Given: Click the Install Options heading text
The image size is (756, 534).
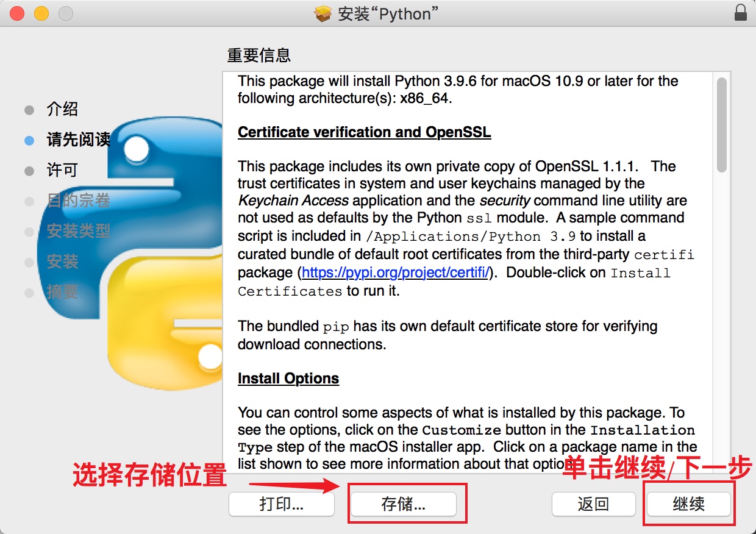Looking at the screenshot, I should [288, 379].
